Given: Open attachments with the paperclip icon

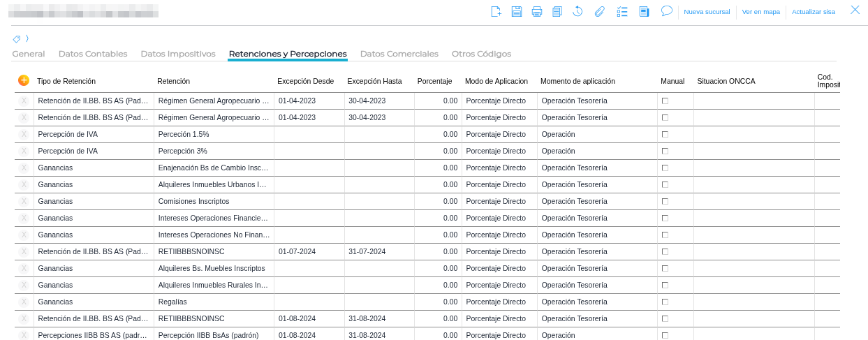Looking at the screenshot, I should click(599, 11).
